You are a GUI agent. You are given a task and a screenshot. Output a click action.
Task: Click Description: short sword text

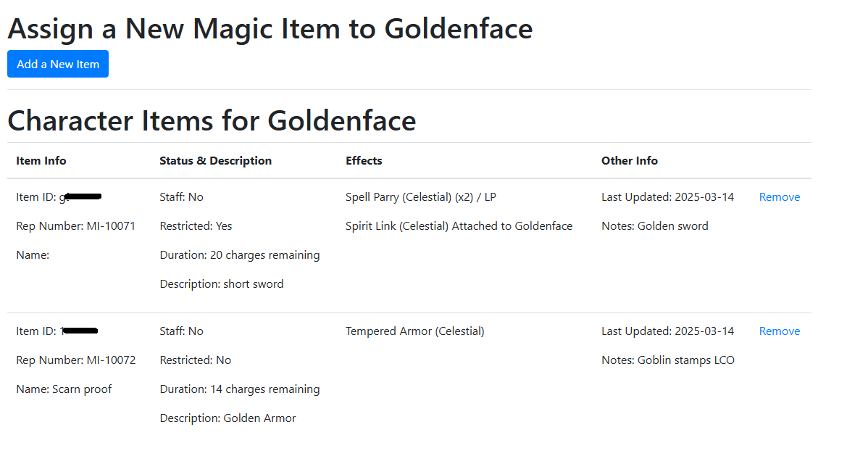221,284
